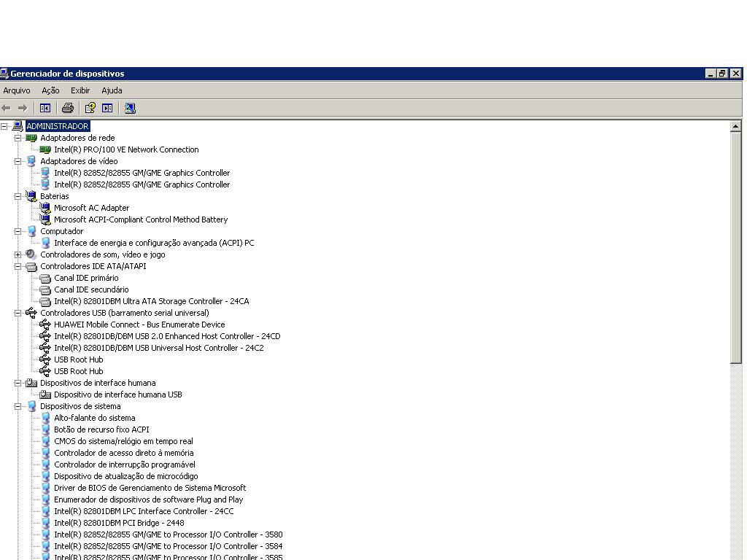Expand Controladores de som, vídeo e jogo
This screenshot has width=747, height=560.
(x=18, y=254)
